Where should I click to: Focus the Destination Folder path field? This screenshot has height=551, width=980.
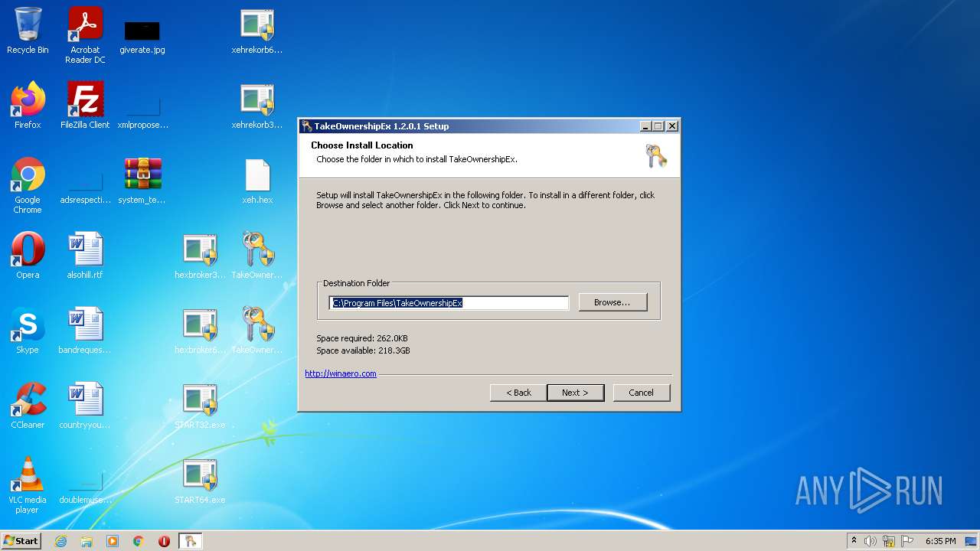pos(449,303)
